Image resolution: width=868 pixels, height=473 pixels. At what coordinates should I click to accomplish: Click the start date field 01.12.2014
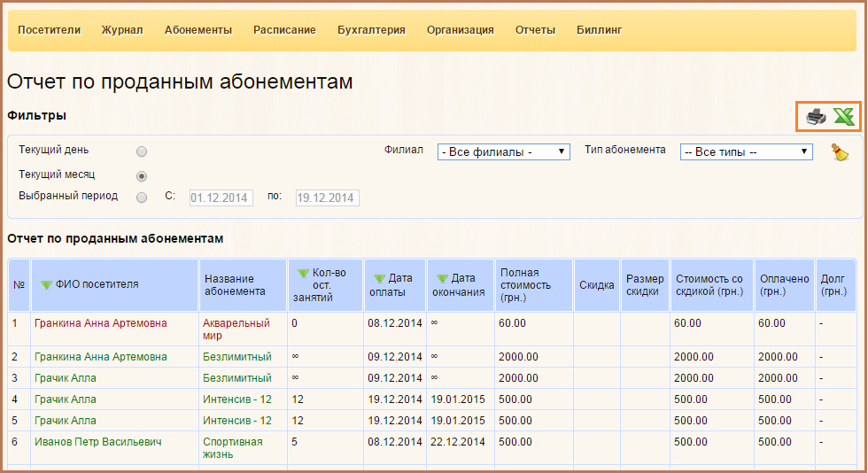click(221, 198)
